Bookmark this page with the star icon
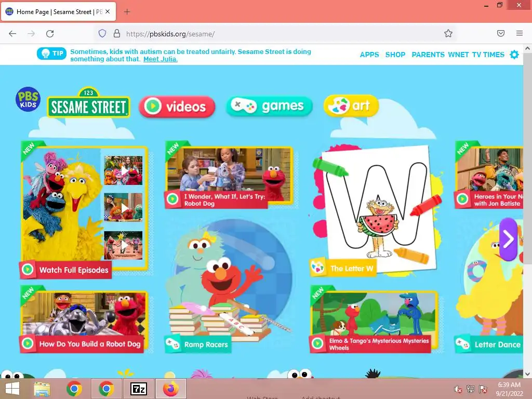532x399 pixels. [x=448, y=34]
